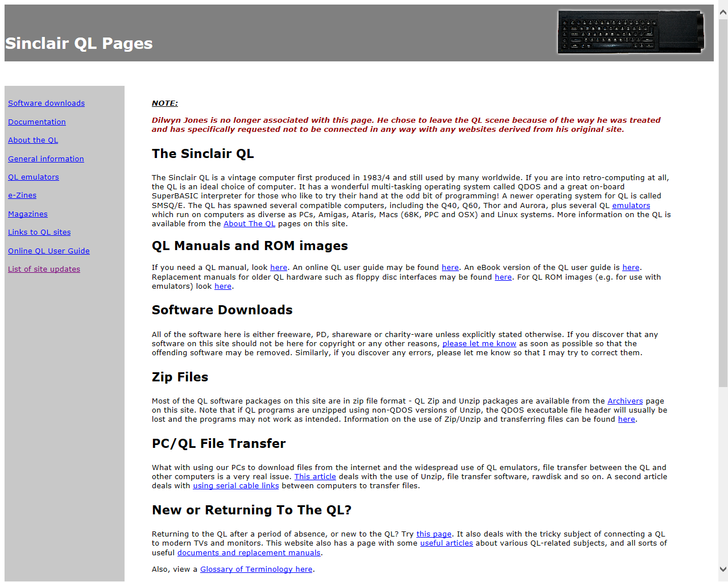Browse the Magazines page
Screen dimensions: 728x582
tap(27, 214)
